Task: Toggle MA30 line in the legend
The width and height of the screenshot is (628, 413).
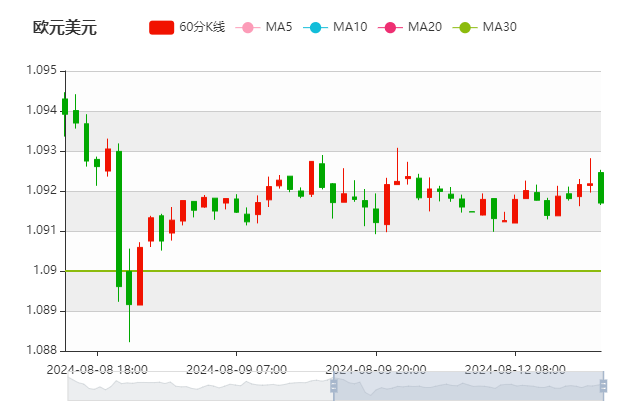Action: coord(485,27)
